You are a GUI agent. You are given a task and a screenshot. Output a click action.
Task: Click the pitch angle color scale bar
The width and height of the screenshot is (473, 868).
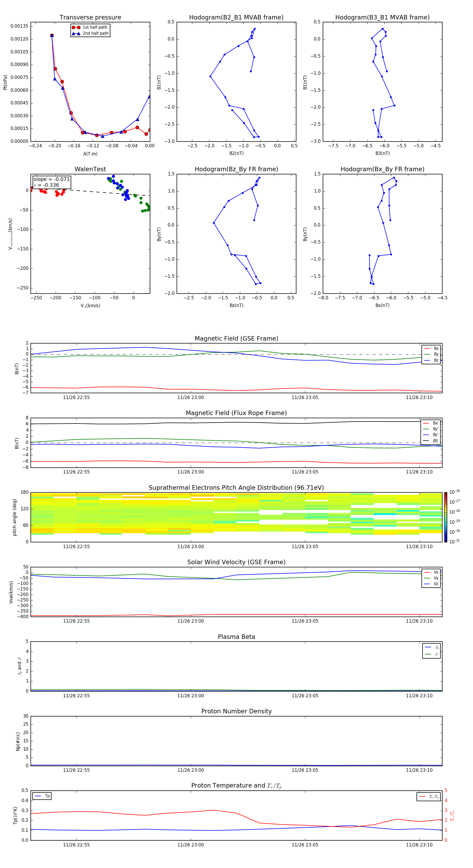coord(446,517)
